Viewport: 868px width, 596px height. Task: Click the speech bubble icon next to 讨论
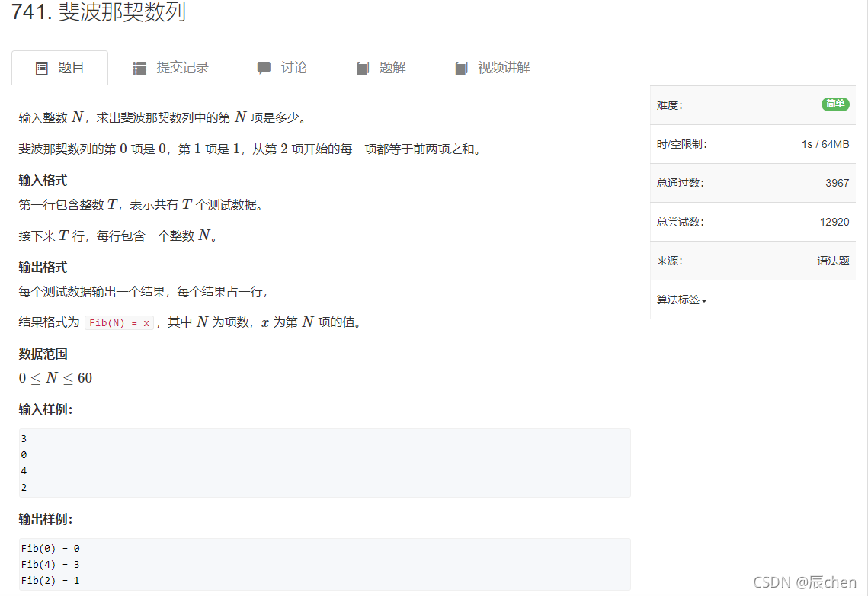tap(264, 67)
